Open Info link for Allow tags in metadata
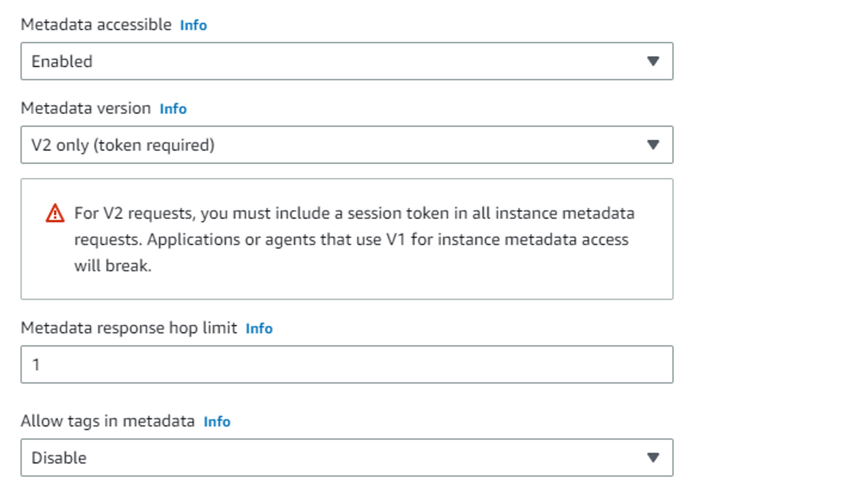 pyautogui.click(x=217, y=421)
